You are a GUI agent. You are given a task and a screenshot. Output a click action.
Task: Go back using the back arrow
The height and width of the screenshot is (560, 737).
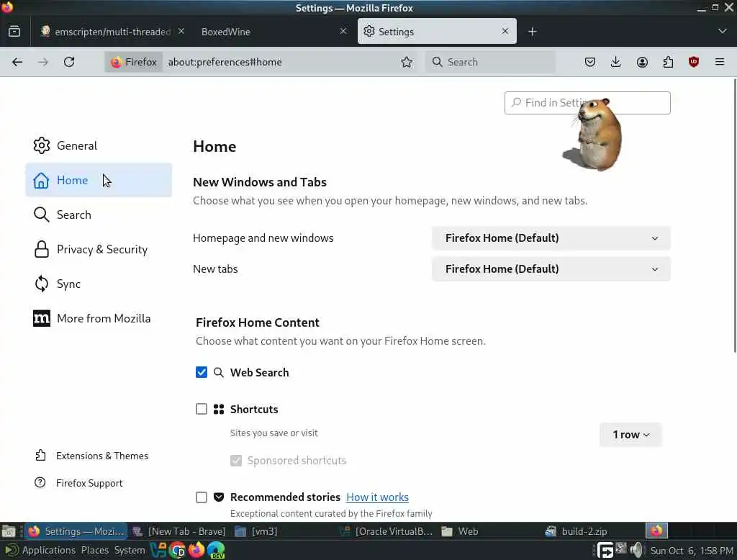point(17,62)
